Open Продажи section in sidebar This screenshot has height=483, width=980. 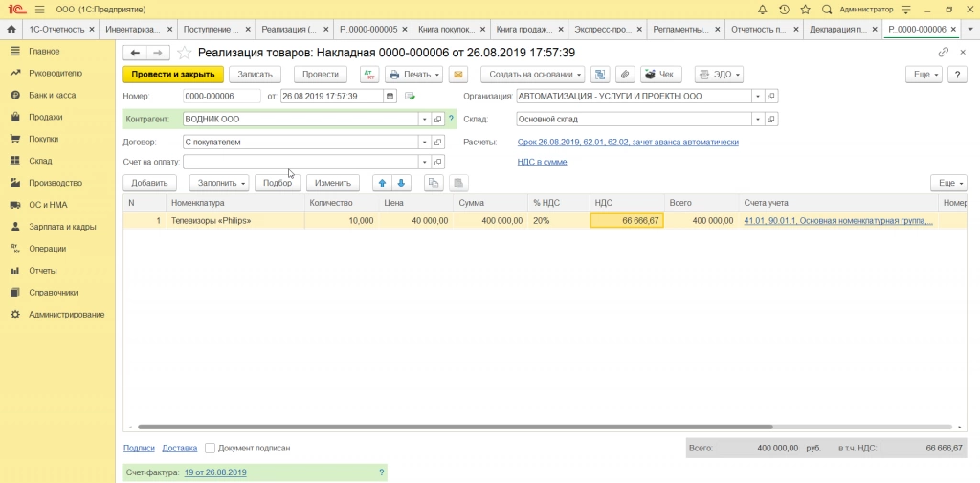(45, 117)
